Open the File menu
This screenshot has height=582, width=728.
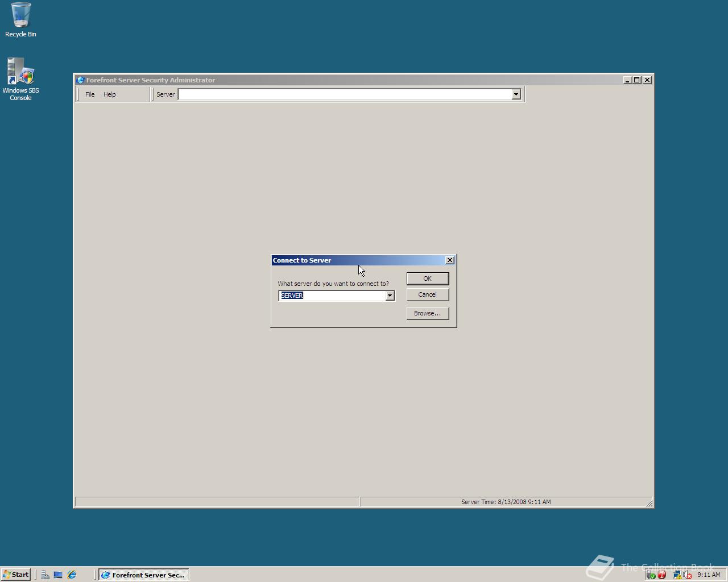tap(90, 94)
